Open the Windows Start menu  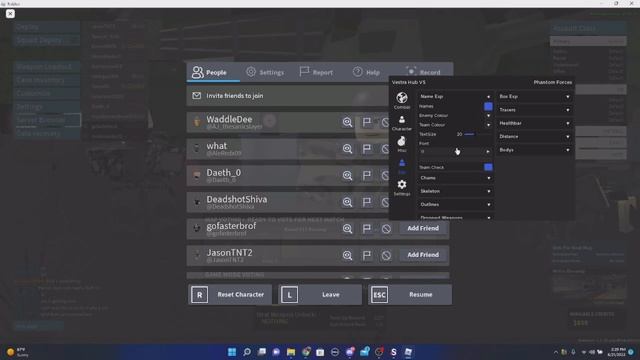(232, 352)
